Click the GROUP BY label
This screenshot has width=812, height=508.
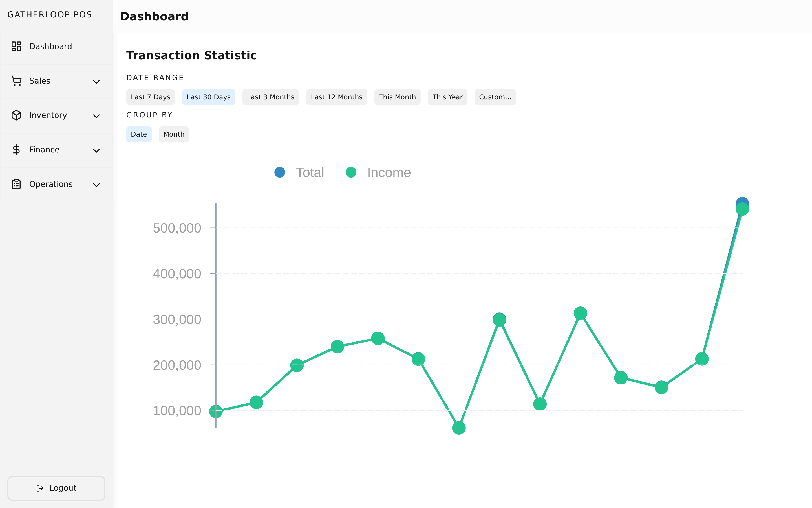[149, 115]
